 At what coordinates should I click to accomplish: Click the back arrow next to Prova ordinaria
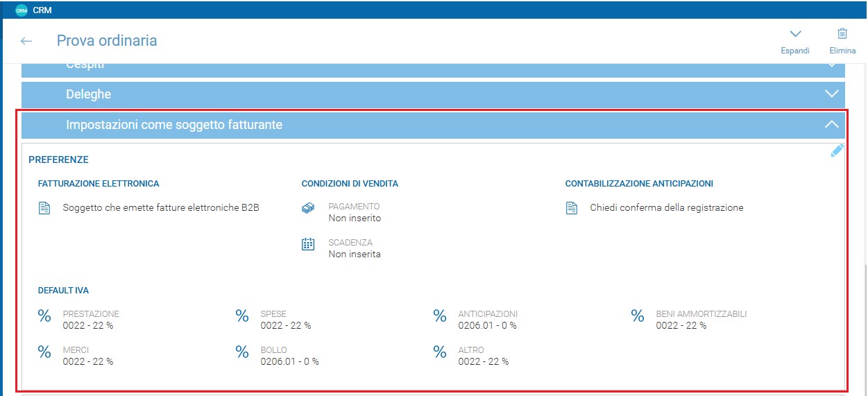click(26, 41)
